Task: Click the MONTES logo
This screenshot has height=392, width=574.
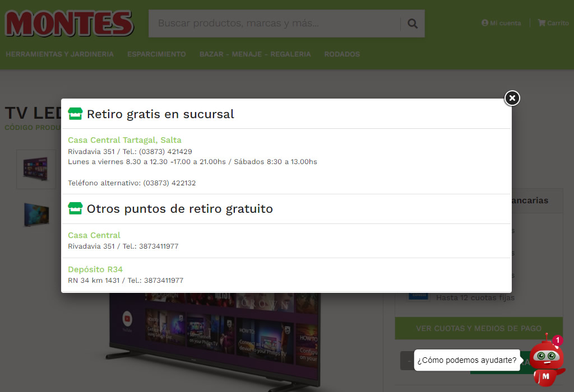Action: (68, 24)
